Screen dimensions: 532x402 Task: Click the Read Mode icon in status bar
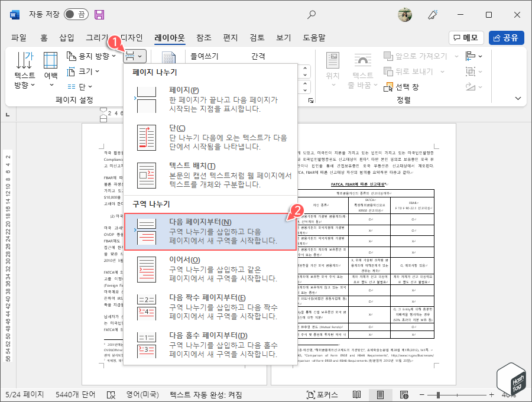(x=355, y=394)
